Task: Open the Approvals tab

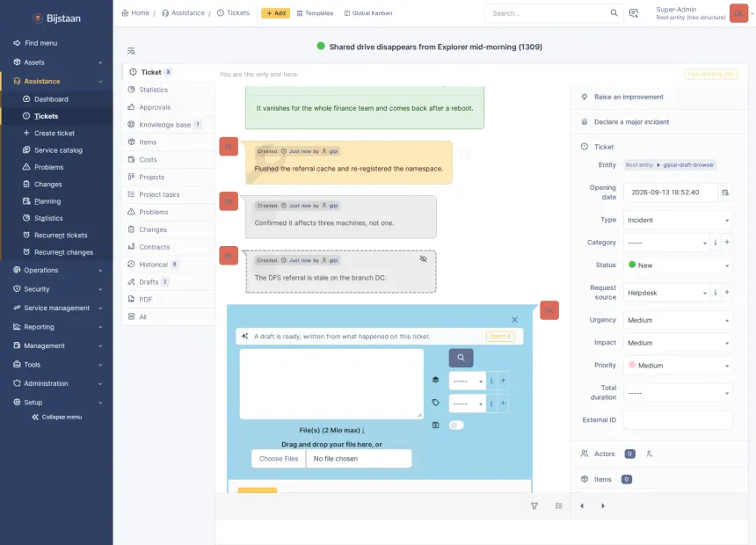Action: (168, 107)
